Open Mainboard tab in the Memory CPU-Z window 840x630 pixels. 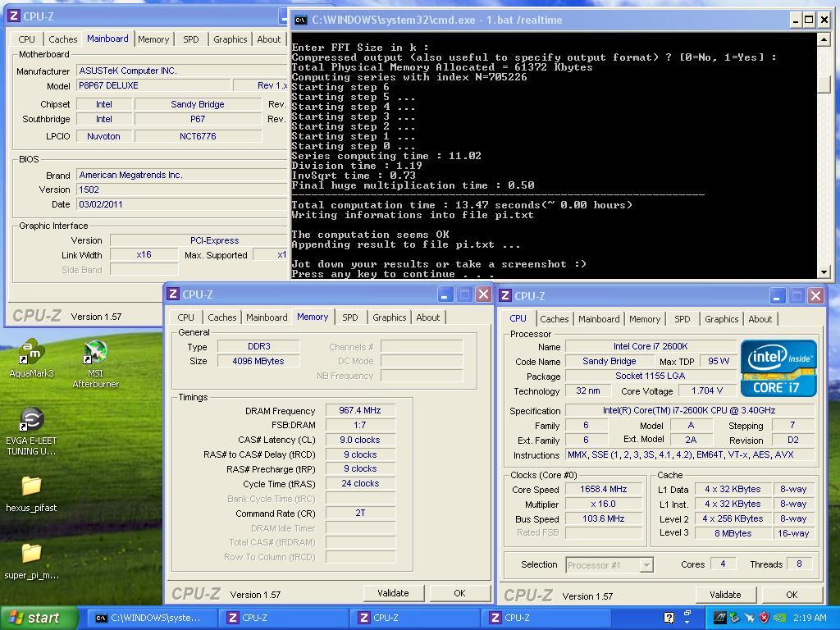click(267, 317)
